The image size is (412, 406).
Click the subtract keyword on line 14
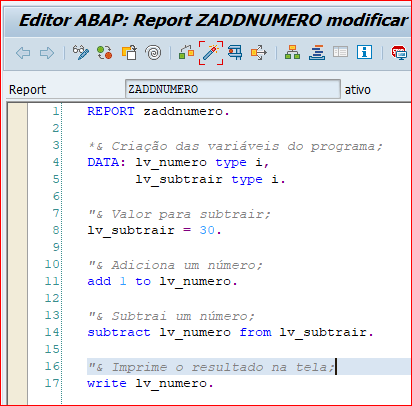pyautogui.click(x=119, y=332)
